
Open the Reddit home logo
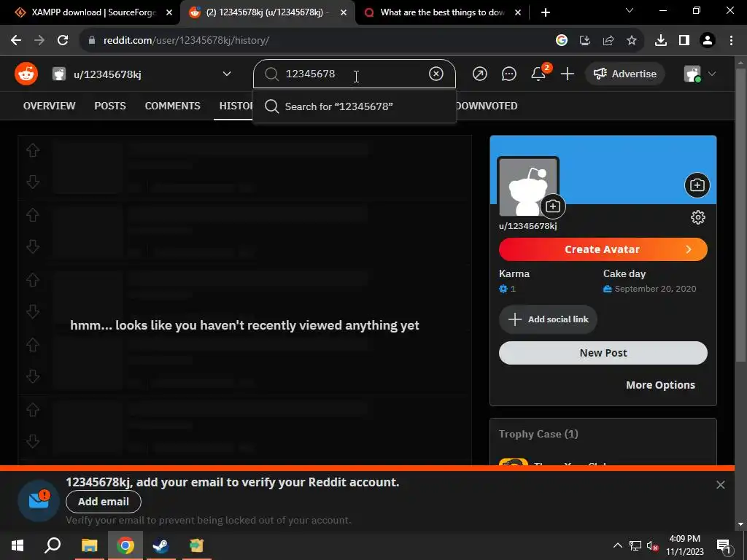(x=26, y=74)
